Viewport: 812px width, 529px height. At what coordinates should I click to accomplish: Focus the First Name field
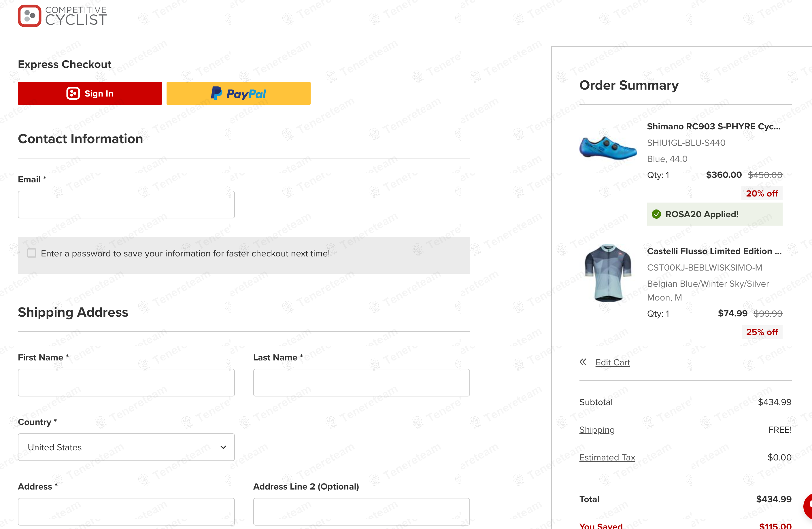pos(126,382)
